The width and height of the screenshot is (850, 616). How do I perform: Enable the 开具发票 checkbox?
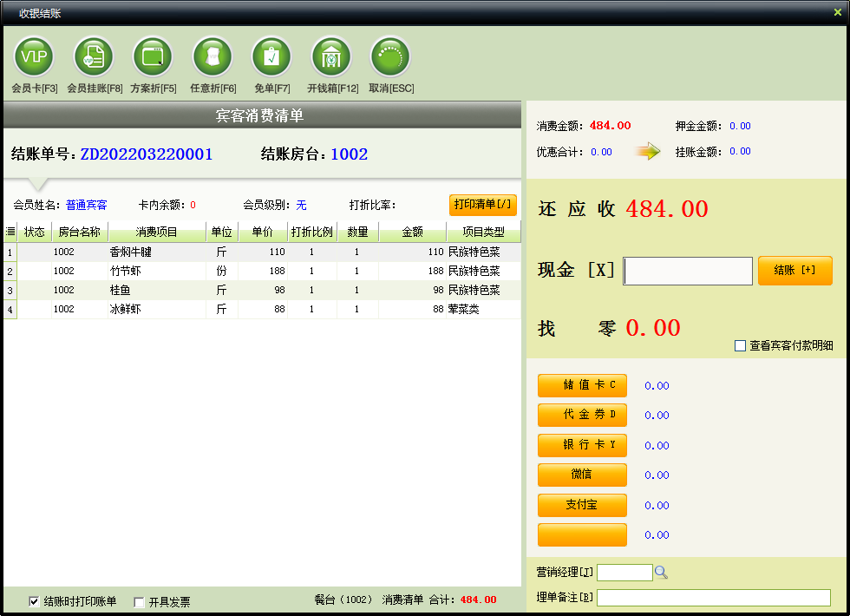coord(139,602)
